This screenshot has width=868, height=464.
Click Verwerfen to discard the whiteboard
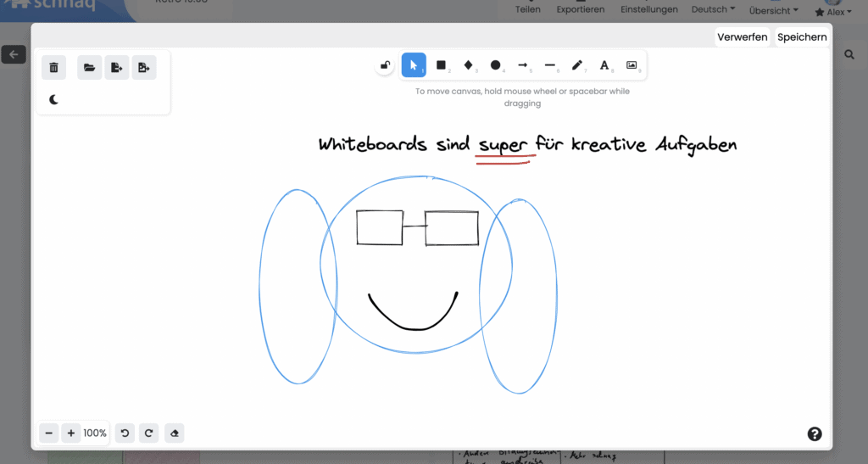click(x=742, y=36)
